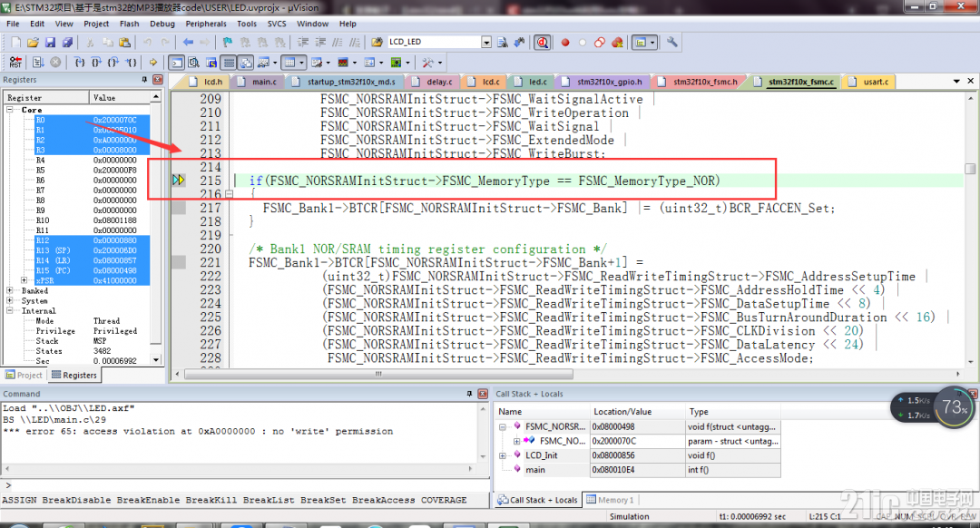Viewport: 980px width, 528px height.
Task: Toggle the Command window
Action: (177, 63)
